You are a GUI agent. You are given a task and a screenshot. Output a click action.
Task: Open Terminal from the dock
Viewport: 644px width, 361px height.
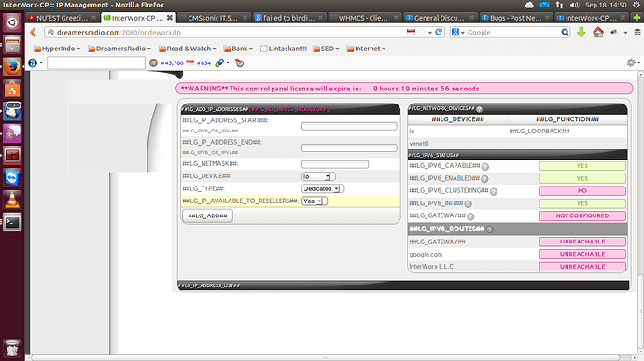(x=12, y=222)
